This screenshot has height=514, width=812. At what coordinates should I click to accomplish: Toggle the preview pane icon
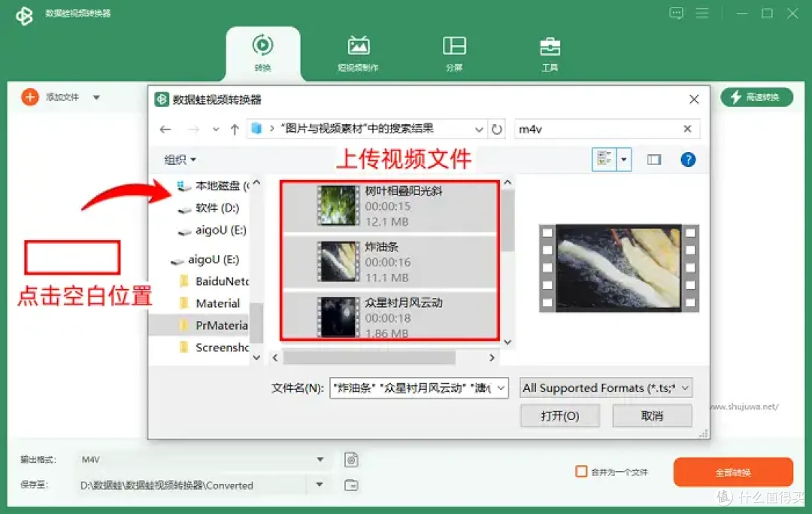coord(654,160)
